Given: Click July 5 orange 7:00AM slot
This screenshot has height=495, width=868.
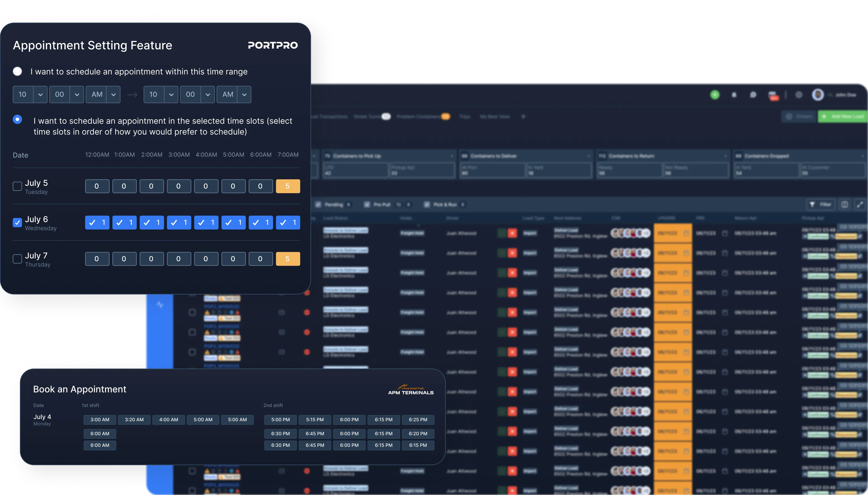Looking at the screenshot, I should pyautogui.click(x=288, y=186).
